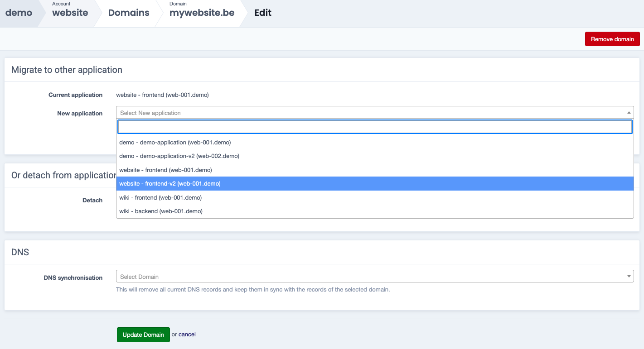Choose demo - demo-application-v2 (web-002.demo)
The width and height of the screenshot is (644, 349).
tap(179, 156)
